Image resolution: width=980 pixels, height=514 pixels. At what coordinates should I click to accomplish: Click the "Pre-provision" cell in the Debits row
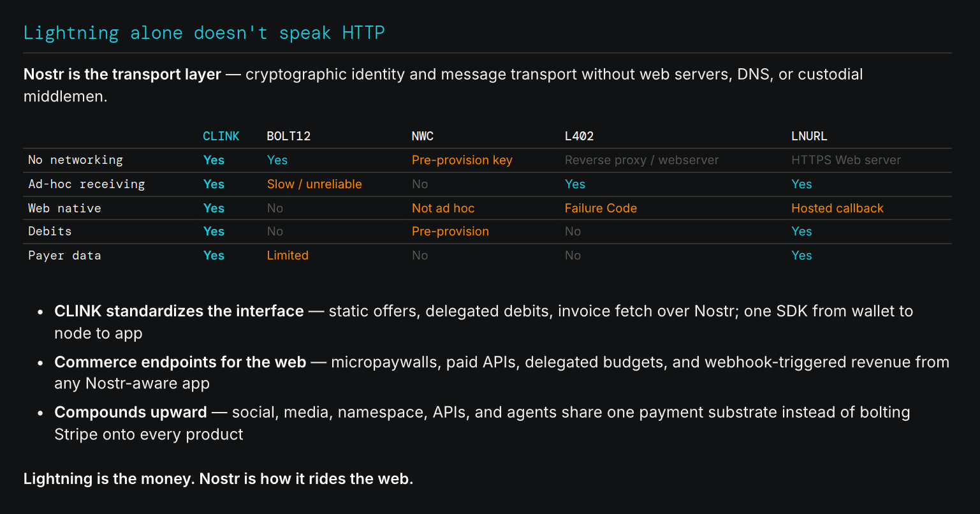click(x=450, y=231)
